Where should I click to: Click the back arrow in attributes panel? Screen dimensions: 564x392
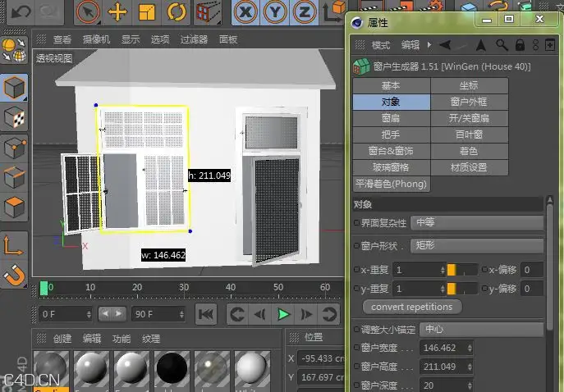coord(445,45)
